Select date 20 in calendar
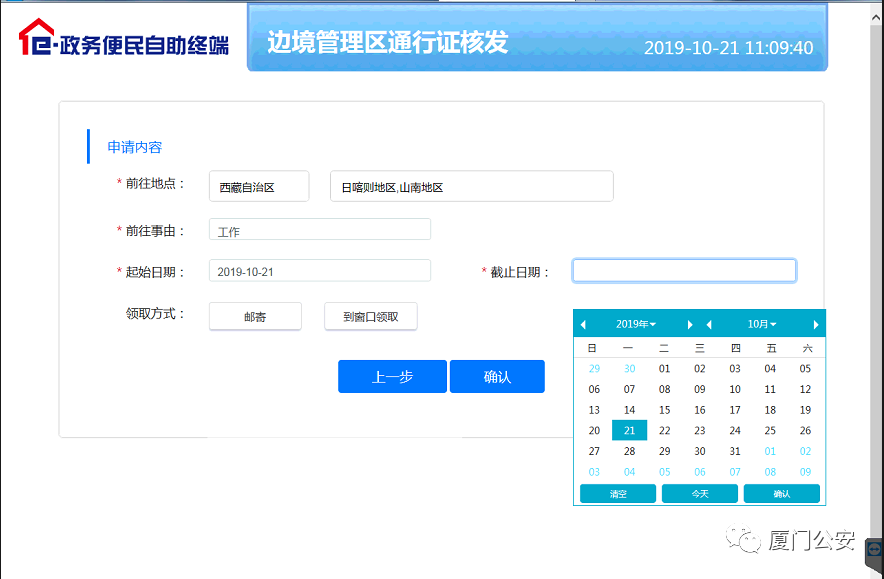 [x=594, y=431]
